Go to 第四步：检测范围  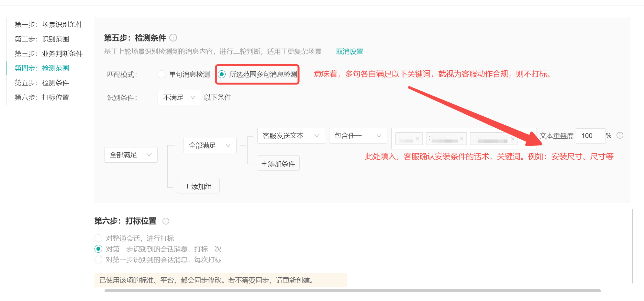click(42, 68)
